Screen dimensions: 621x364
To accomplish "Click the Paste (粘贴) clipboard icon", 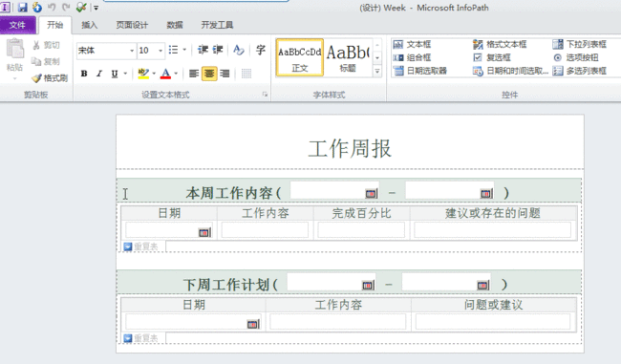I will (x=15, y=50).
